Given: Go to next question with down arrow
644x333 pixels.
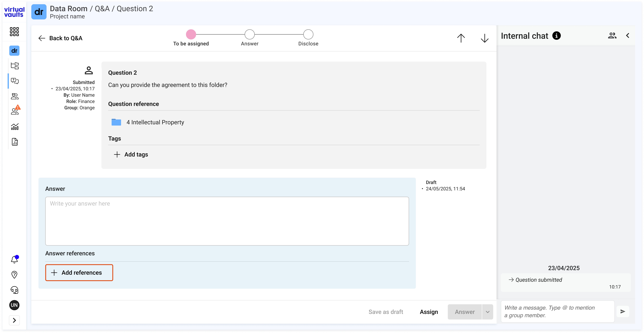Looking at the screenshot, I should (x=484, y=38).
